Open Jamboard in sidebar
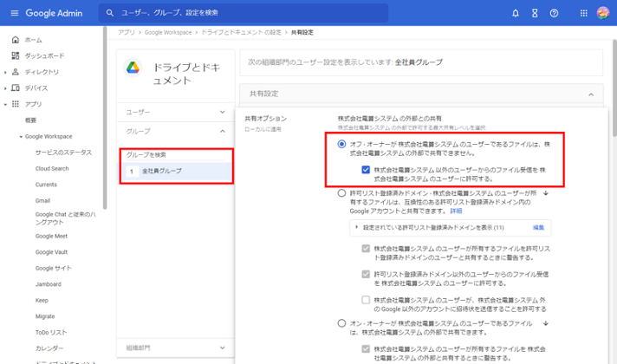The image size is (617, 364). [x=48, y=284]
